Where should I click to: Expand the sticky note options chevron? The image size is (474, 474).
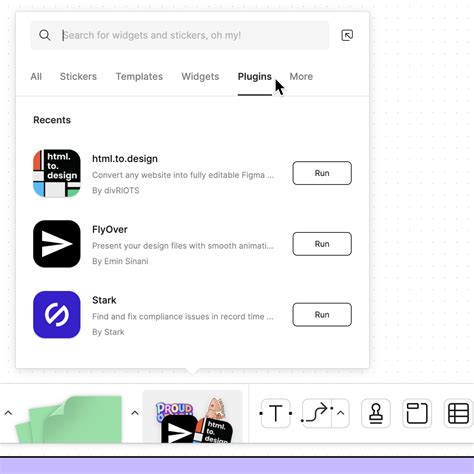(135, 413)
